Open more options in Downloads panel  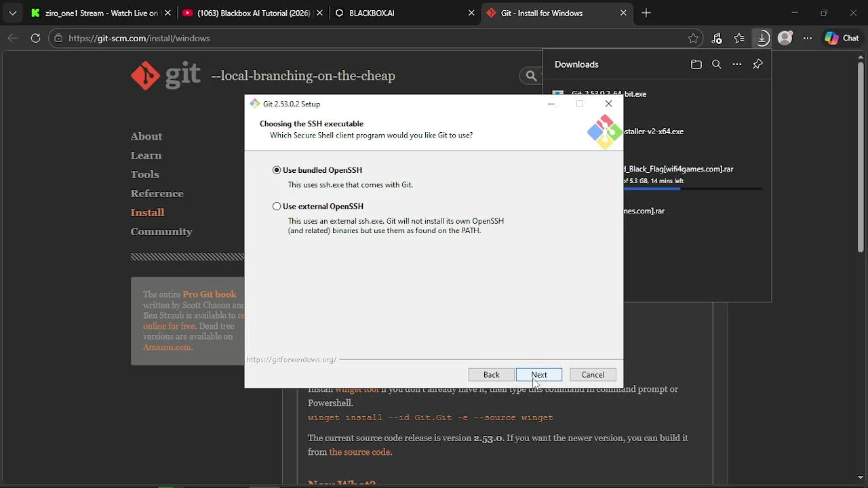737,64
